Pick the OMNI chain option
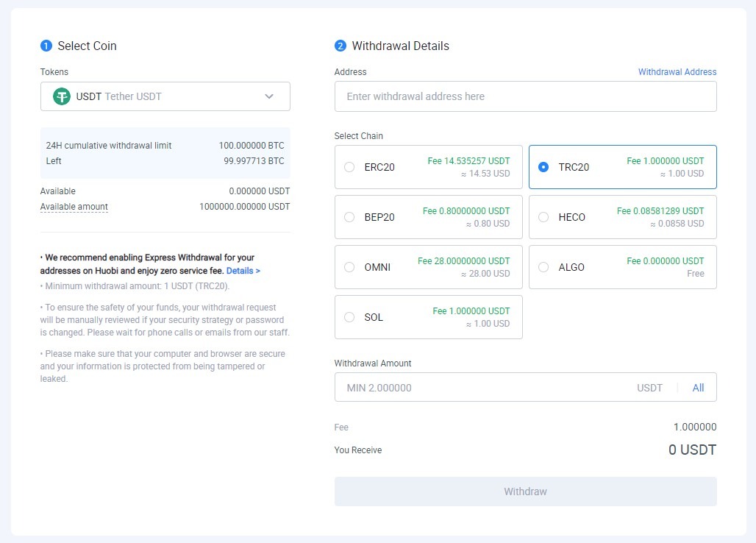The image size is (756, 543). tap(428, 267)
